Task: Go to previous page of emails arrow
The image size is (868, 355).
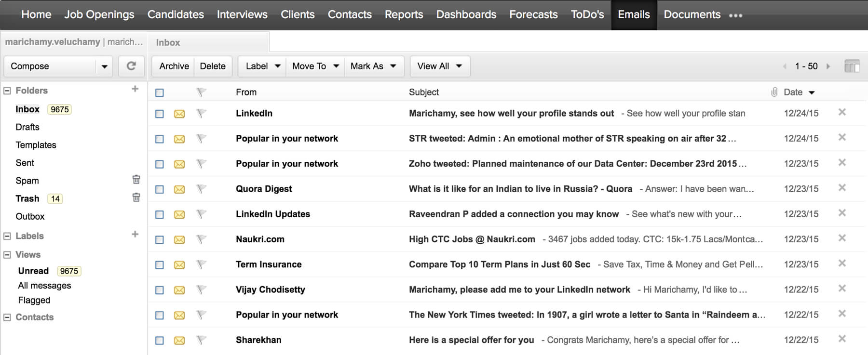Action: [x=785, y=66]
